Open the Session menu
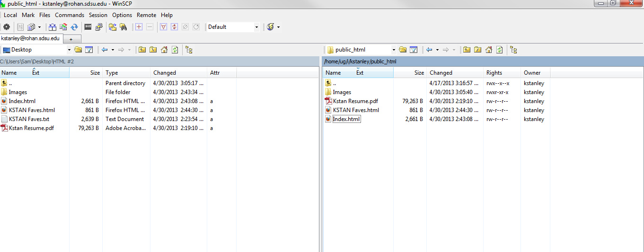This screenshot has height=252, width=644. pyautogui.click(x=98, y=15)
